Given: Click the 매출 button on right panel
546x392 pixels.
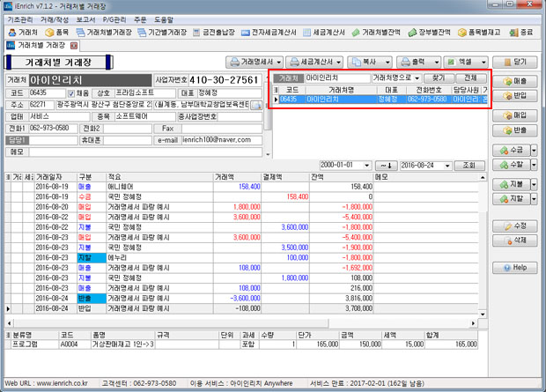Looking at the screenshot, I should (x=513, y=81).
